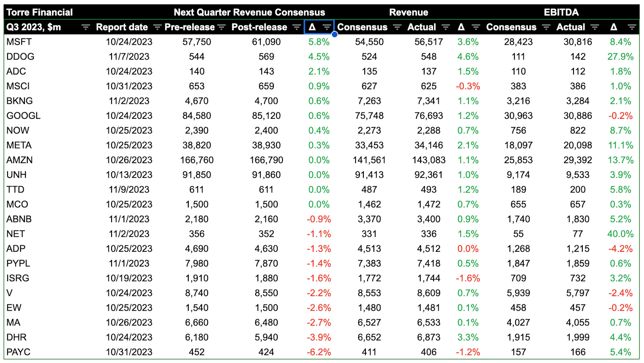Select the PYPL ticker cell
The width and height of the screenshot is (644, 363).
click(x=18, y=263)
